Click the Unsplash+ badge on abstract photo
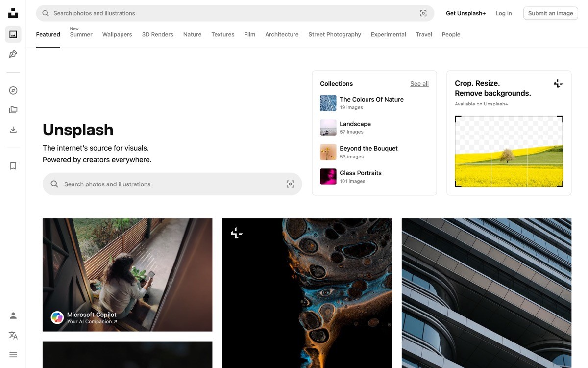Image resolution: width=588 pixels, height=368 pixels. 237,233
